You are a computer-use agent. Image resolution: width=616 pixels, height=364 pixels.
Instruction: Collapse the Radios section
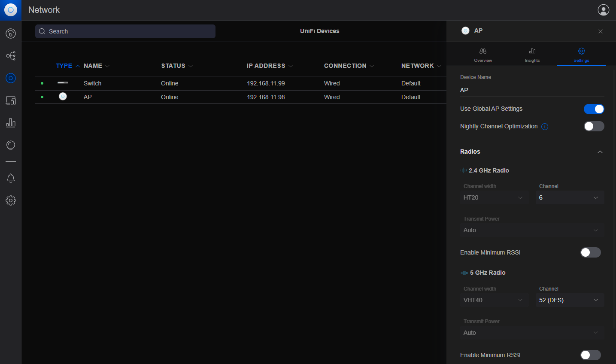pyautogui.click(x=600, y=152)
